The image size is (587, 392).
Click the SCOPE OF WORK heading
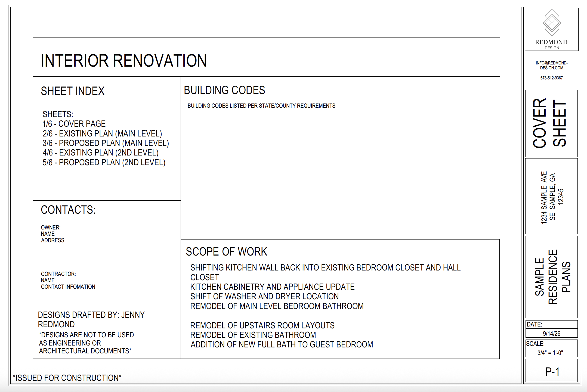pyautogui.click(x=226, y=251)
